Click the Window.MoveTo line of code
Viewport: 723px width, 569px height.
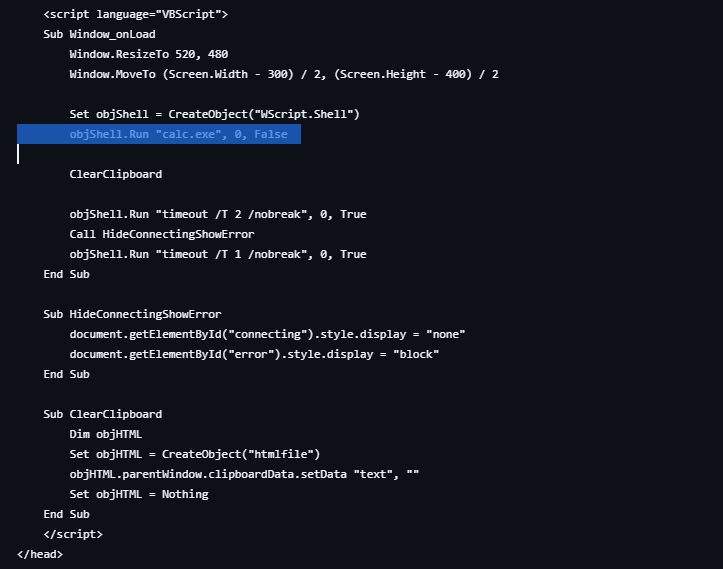tap(284, 74)
